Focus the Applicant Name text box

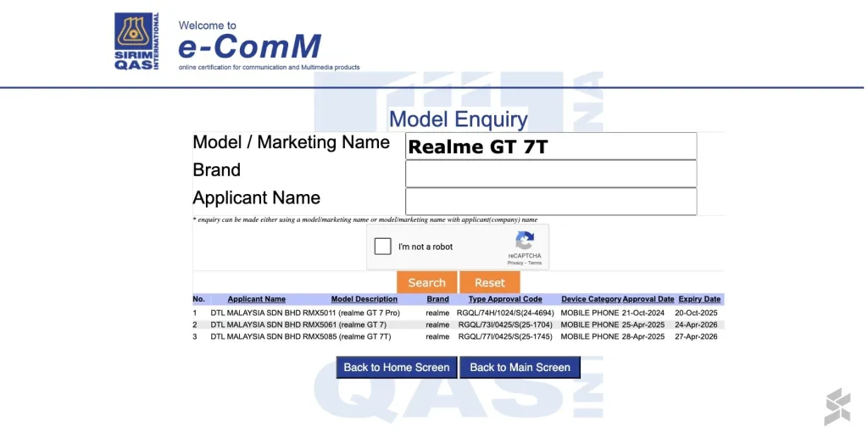pos(551,202)
